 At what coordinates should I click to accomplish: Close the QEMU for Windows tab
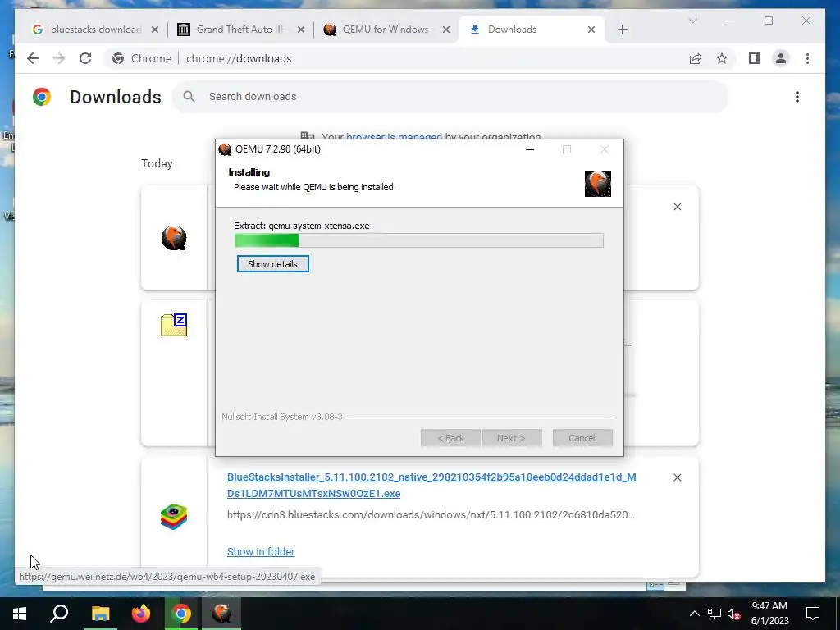445,30
